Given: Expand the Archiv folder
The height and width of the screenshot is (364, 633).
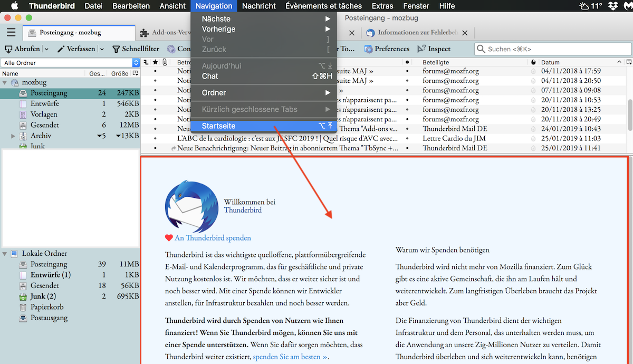Looking at the screenshot, I should coord(13,136).
